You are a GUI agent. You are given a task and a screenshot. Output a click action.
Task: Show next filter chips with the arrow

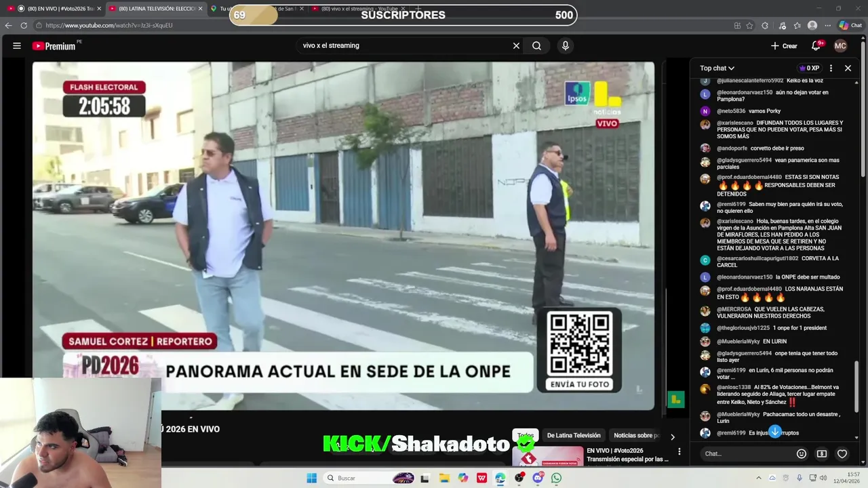point(672,436)
